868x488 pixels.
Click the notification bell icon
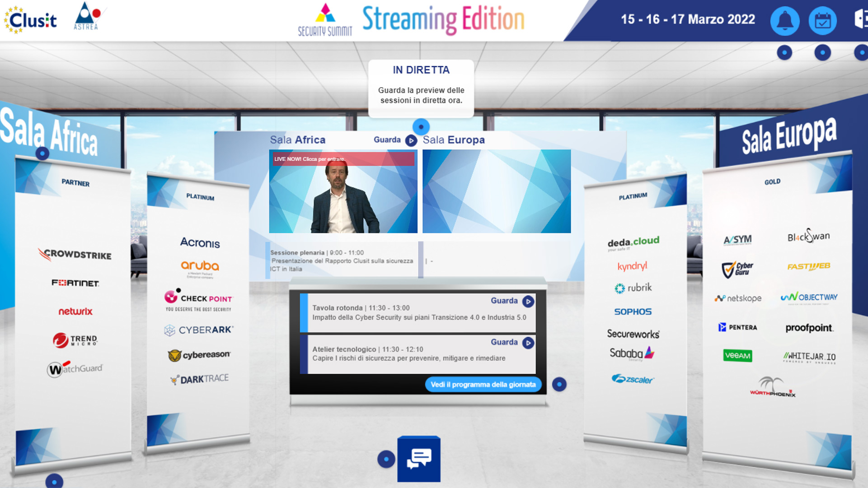click(785, 21)
